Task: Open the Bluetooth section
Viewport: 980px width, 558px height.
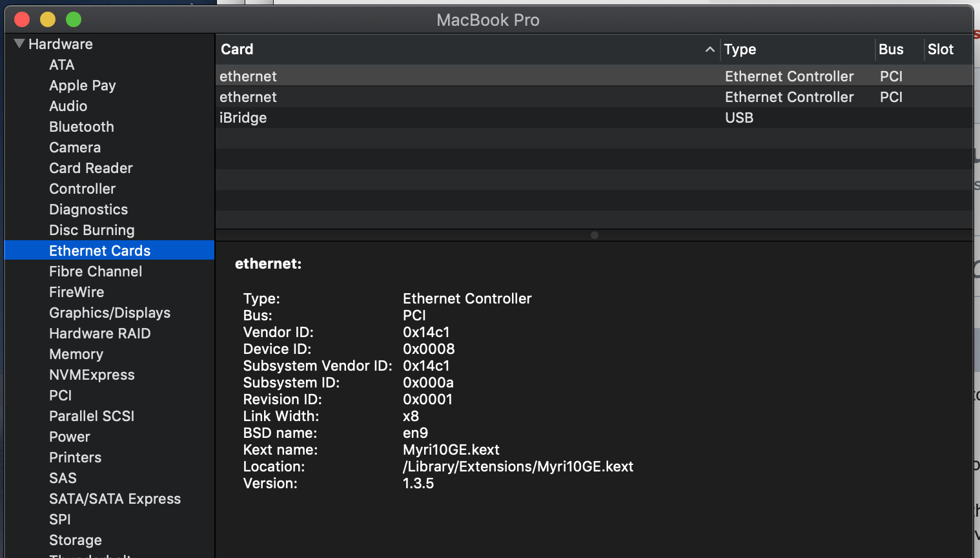Action: (x=81, y=127)
